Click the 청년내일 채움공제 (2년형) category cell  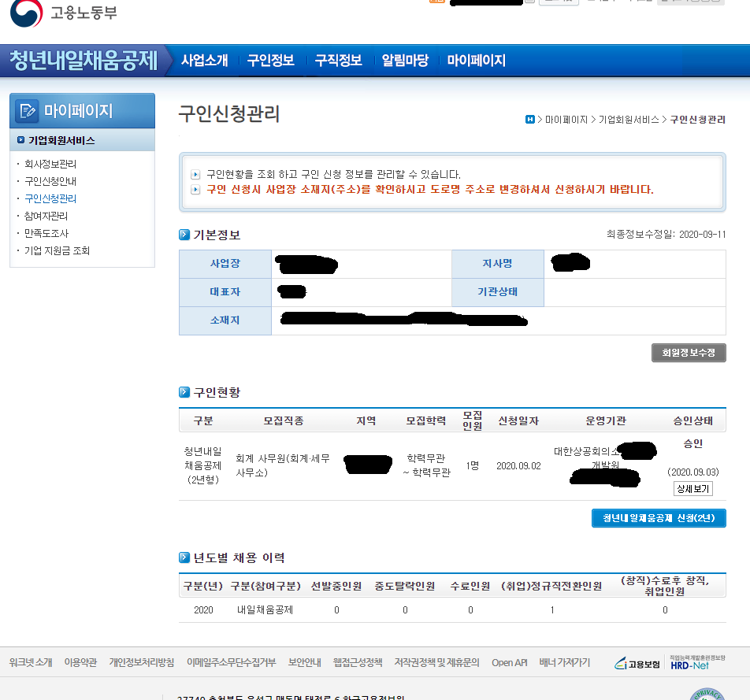click(203, 465)
